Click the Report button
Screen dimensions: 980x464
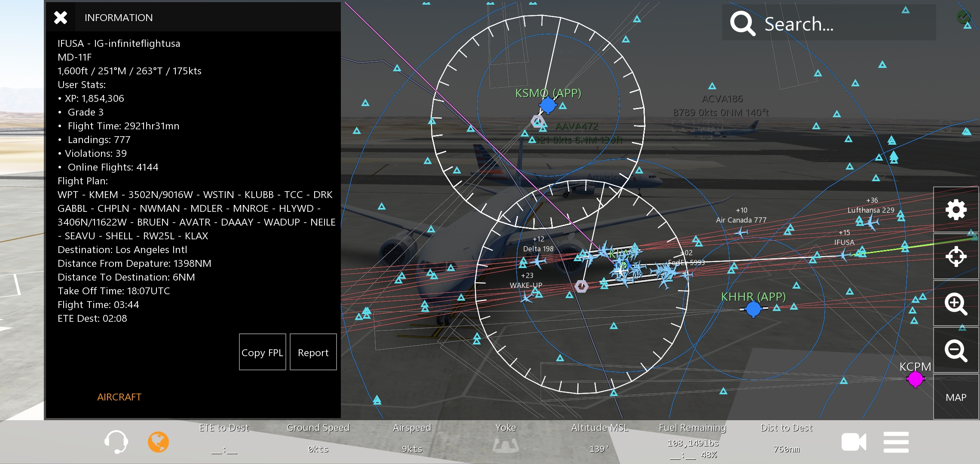click(x=313, y=352)
